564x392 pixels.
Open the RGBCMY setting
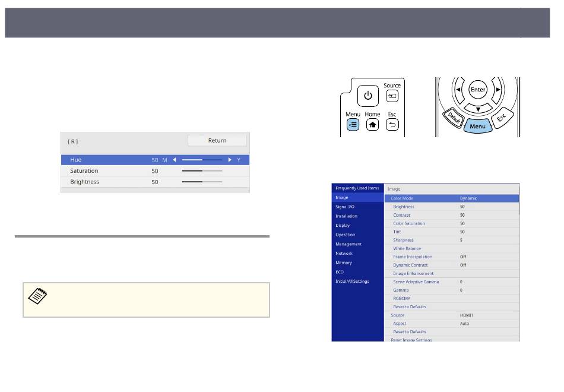point(452,298)
